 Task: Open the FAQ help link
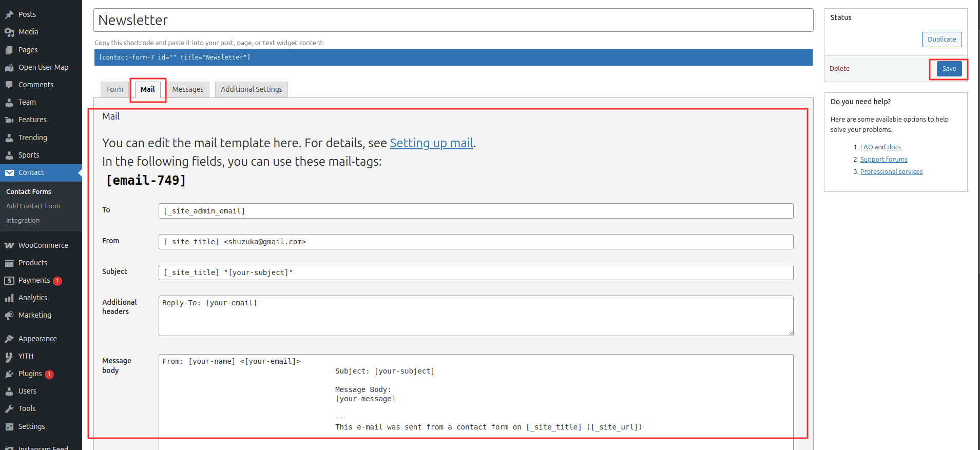tap(867, 147)
